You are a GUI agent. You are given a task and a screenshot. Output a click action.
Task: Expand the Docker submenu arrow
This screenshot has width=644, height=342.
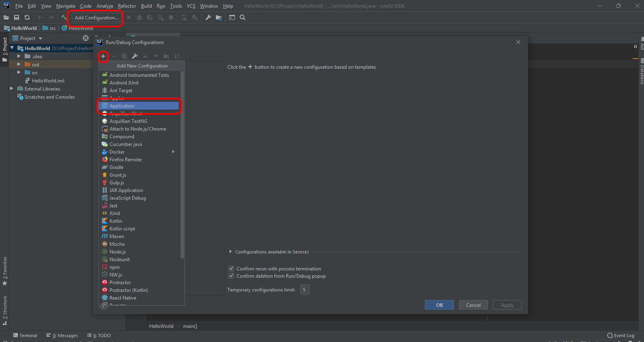pos(173,152)
